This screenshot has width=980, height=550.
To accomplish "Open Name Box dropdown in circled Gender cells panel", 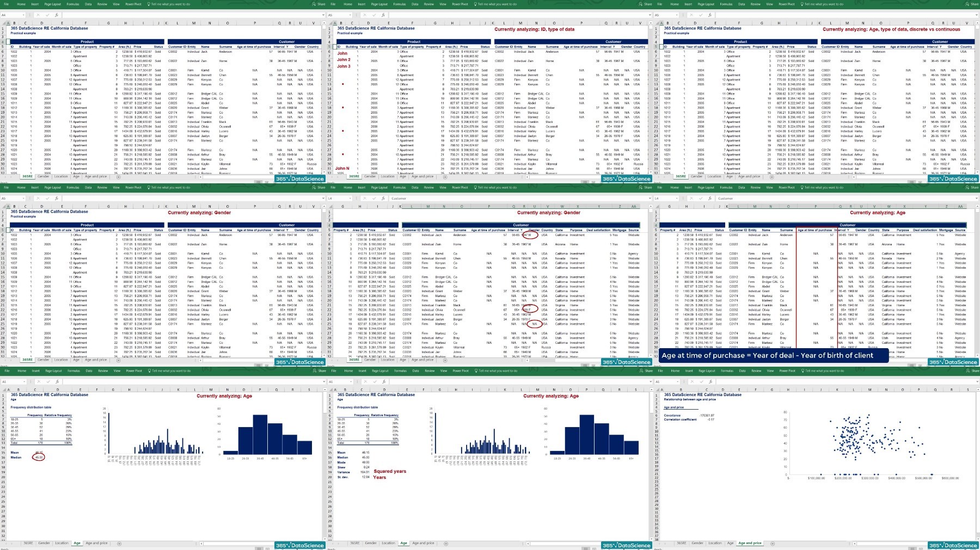I will [x=350, y=199].
